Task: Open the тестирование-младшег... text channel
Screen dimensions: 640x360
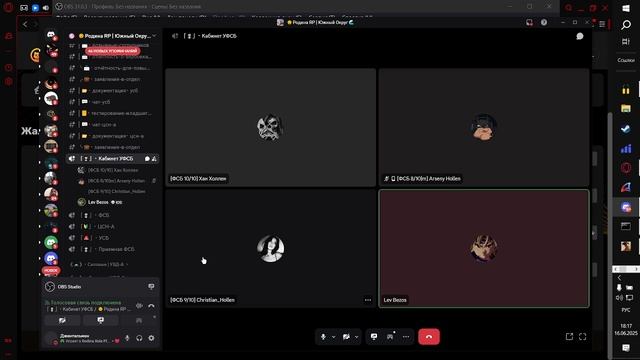Action: click(113, 113)
